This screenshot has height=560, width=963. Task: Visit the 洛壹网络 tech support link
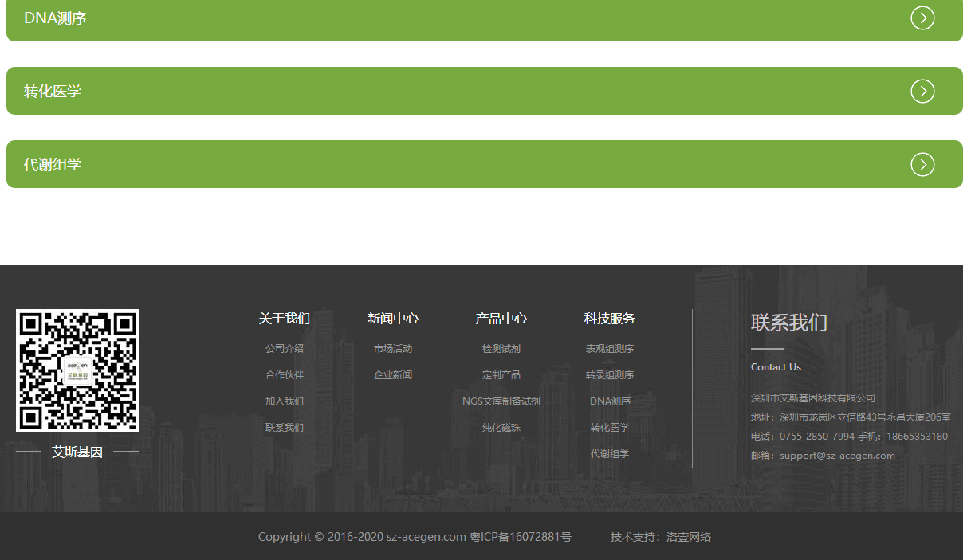point(689,537)
